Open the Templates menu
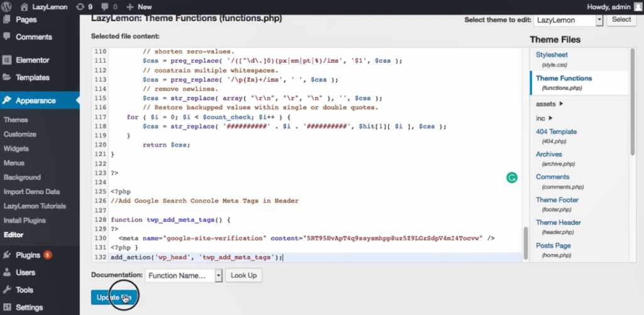644x315 pixels. (33, 77)
